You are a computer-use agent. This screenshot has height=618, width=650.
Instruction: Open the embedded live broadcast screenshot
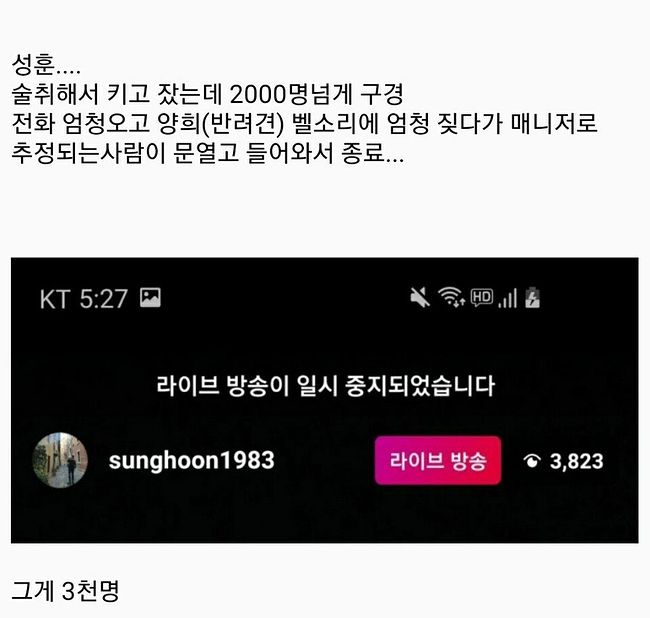tap(325, 400)
